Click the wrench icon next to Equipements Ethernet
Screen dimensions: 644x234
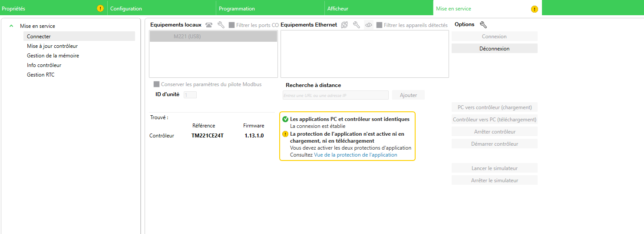click(x=357, y=25)
